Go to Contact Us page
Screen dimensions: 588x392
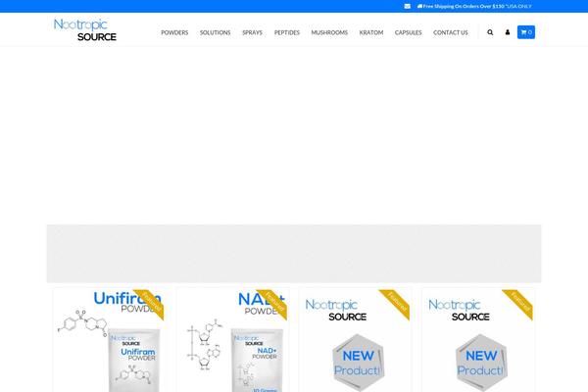point(451,32)
